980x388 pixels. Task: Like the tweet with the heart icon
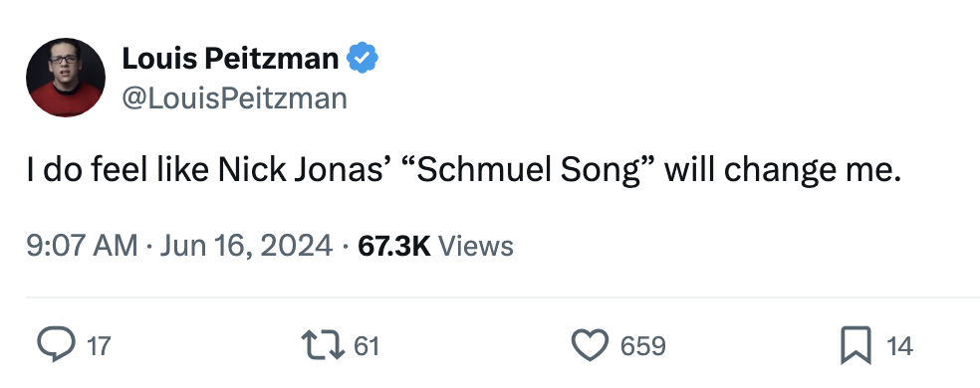(590, 345)
